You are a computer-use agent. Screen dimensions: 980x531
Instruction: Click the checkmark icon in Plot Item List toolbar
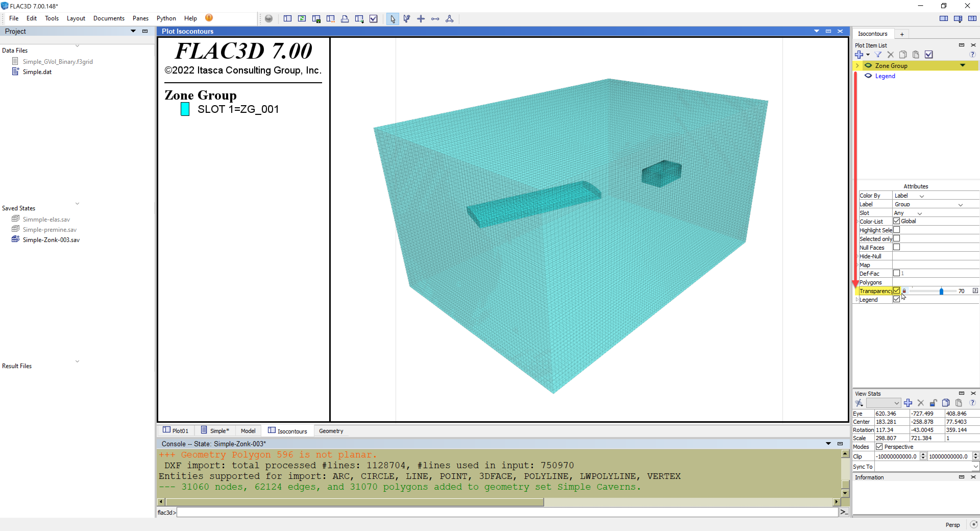929,54
